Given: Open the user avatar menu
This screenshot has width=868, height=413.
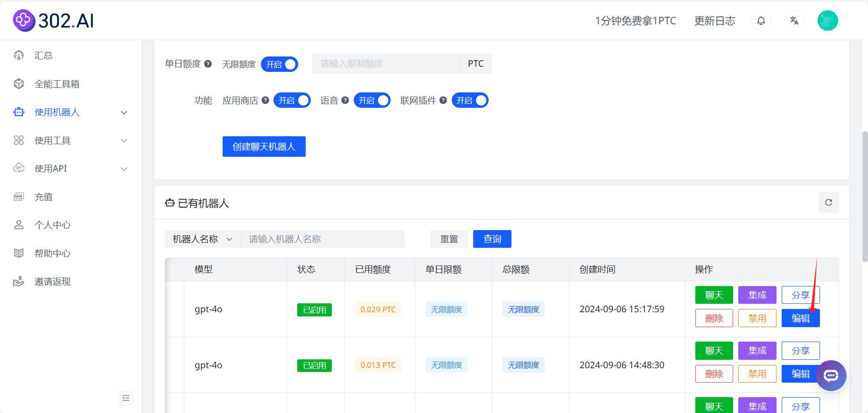Looking at the screenshot, I should (828, 21).
